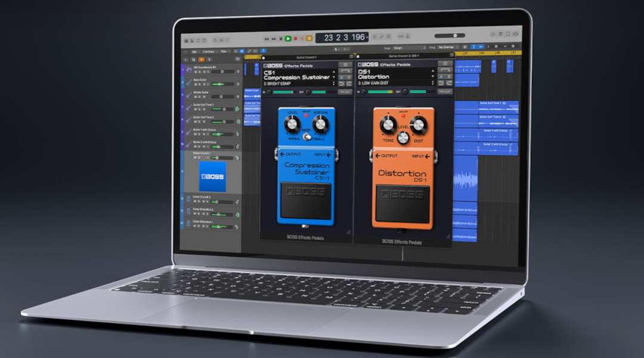Screen dimensions: 644x358
Task: Fast-forward using the transport forward button
Action: click(274, 39)
